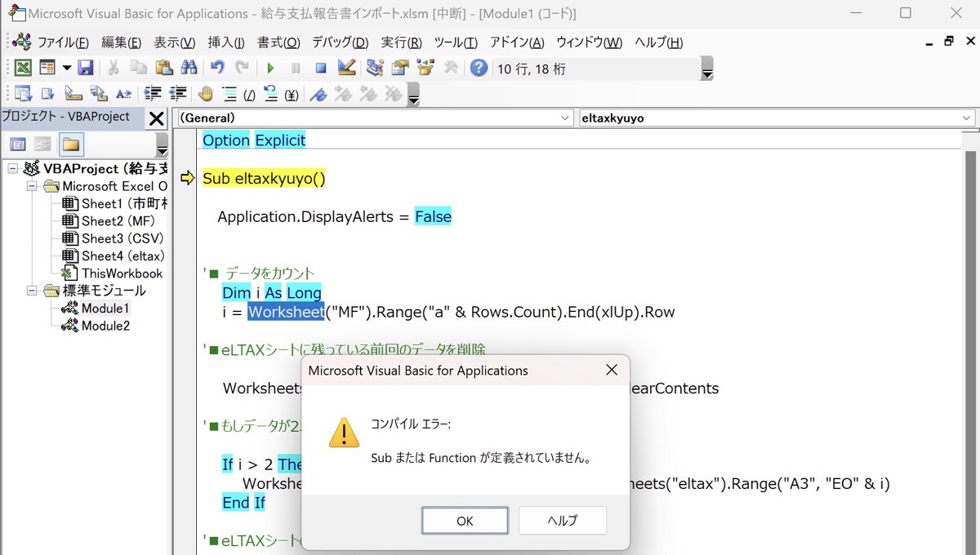The height and width of the screenshot is (555, 980).
Task: Collapse the Microsoft Excel Objects folder
Action: [x=32, y=186]
